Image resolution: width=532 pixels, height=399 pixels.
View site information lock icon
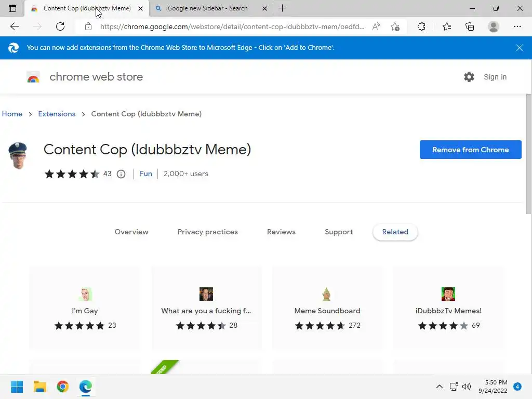click(88, 26)
